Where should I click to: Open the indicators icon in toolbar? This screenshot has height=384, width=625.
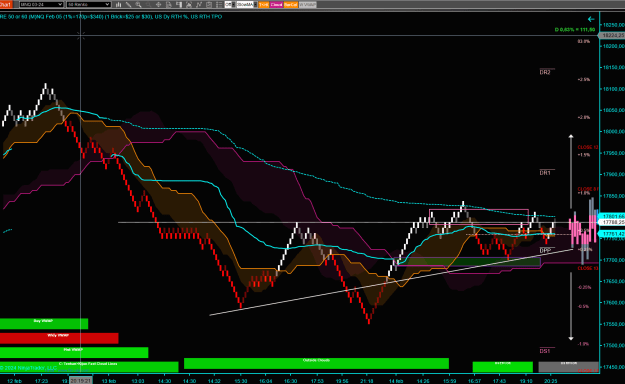tap(189, 4)
